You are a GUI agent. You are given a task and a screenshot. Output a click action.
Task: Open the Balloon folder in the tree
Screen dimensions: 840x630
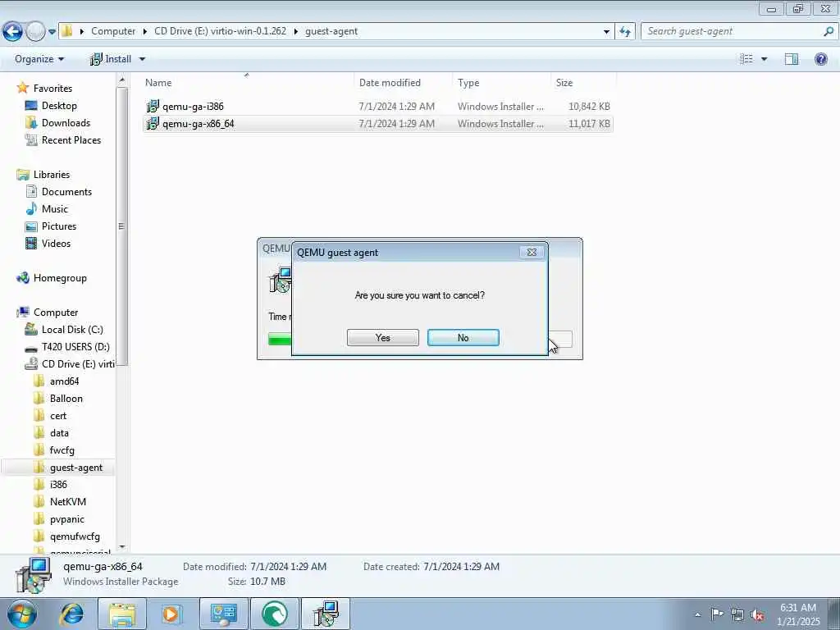coord(66,399)
